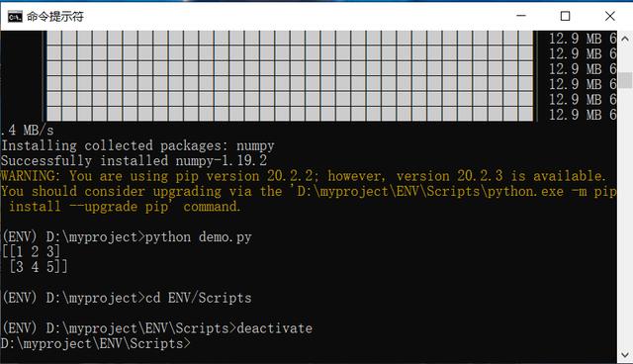Minimize the Command Prompt window
This screenshot has width=633, height=364.
521,16
